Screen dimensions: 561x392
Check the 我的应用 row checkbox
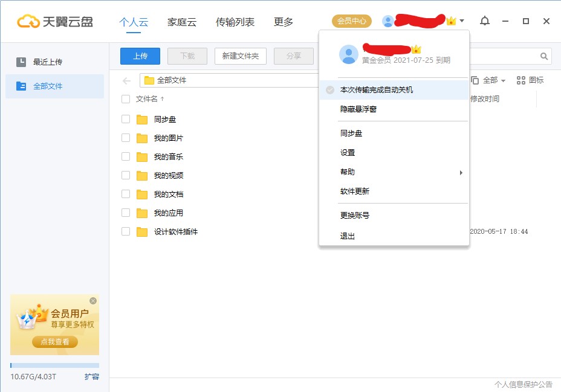point(126,213)
